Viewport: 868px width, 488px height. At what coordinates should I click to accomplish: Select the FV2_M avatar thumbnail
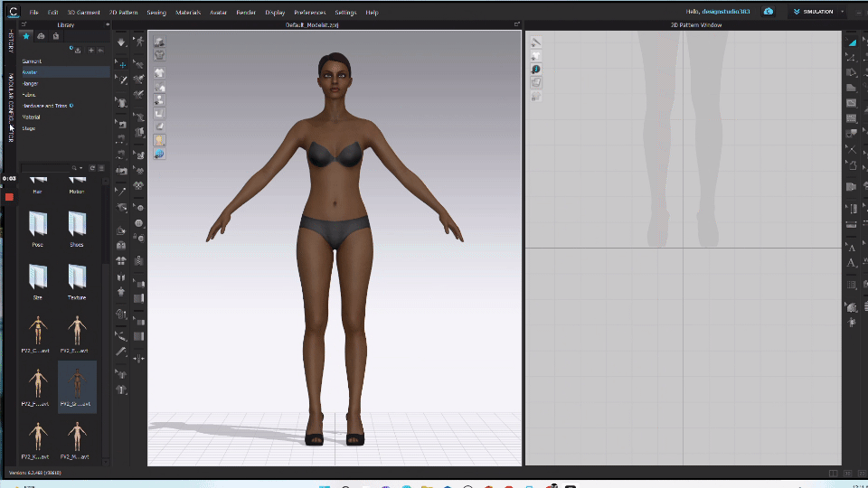click(76, 440)
